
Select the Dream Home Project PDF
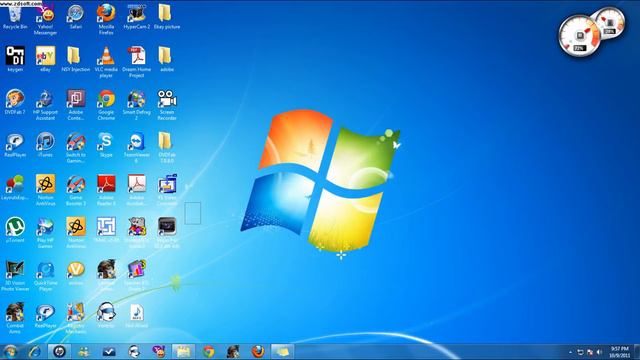pos(137,62)
